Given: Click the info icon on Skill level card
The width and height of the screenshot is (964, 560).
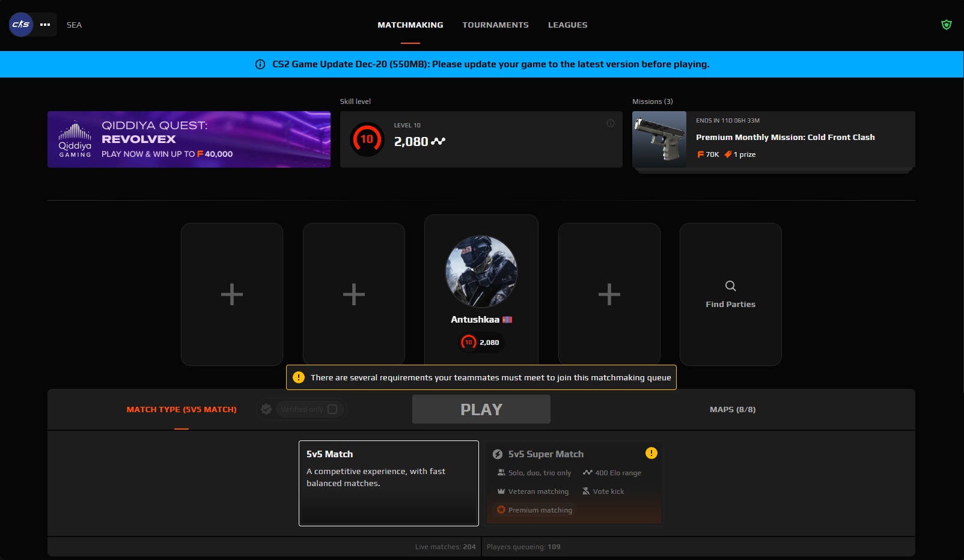Looking at the screenshot, I should pyautogui.click(x=611, y=123).
